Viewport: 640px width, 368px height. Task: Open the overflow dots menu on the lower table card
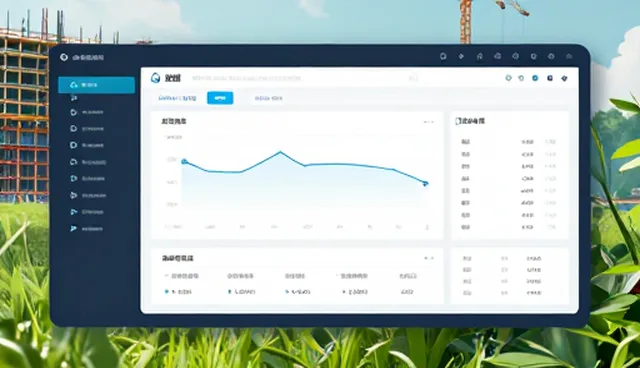pos(429,258)
